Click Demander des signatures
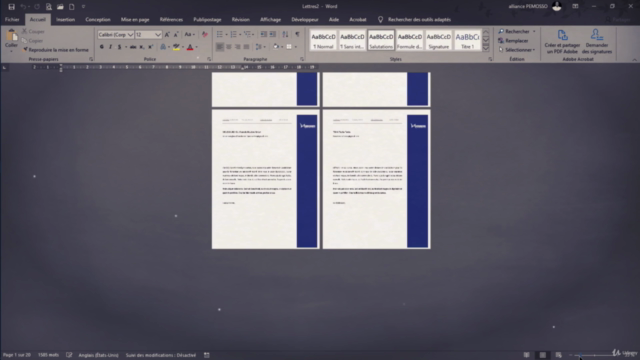640x360 pixels. (x=597, y=42)
